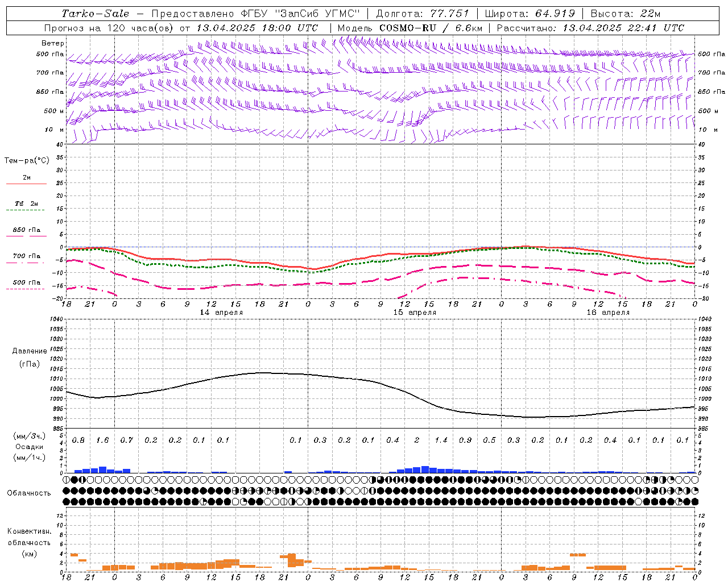Click the '(гПа)' unit under Давление
728x582 pixels.
click(30, 364)
